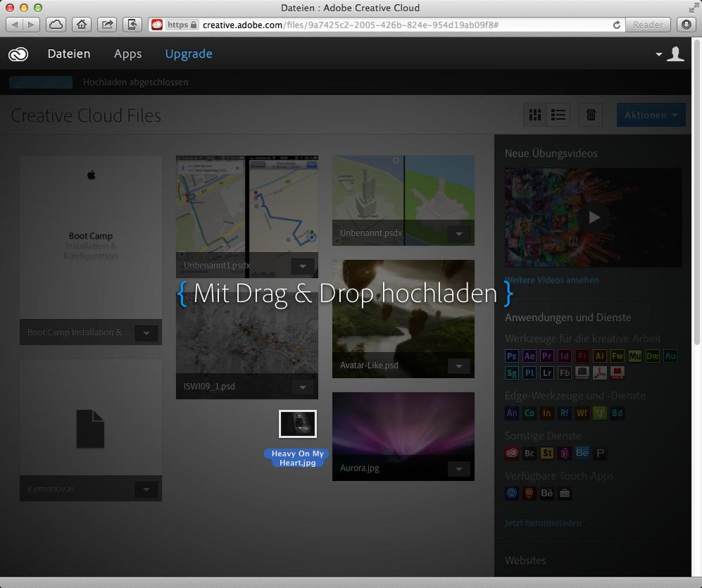Open the Edge Code (Co) icon

529,413
